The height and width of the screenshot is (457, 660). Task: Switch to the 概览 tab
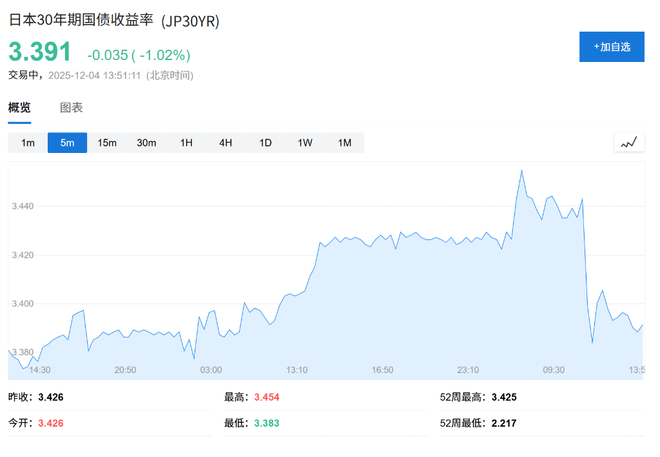point(20,108)
